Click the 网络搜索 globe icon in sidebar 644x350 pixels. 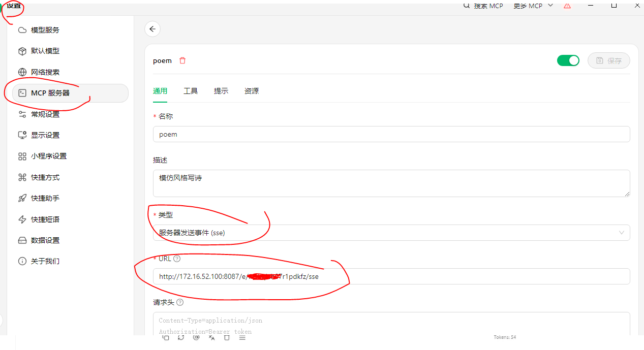[22, 72]
